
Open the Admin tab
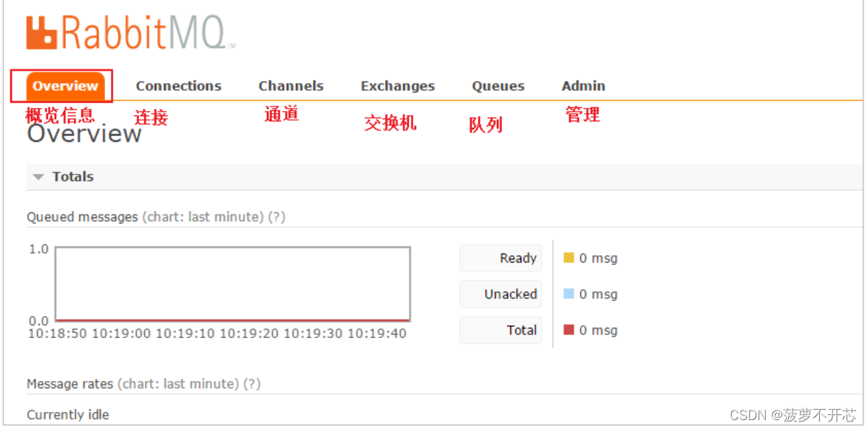pyautogui.click(x=583, y=86)
